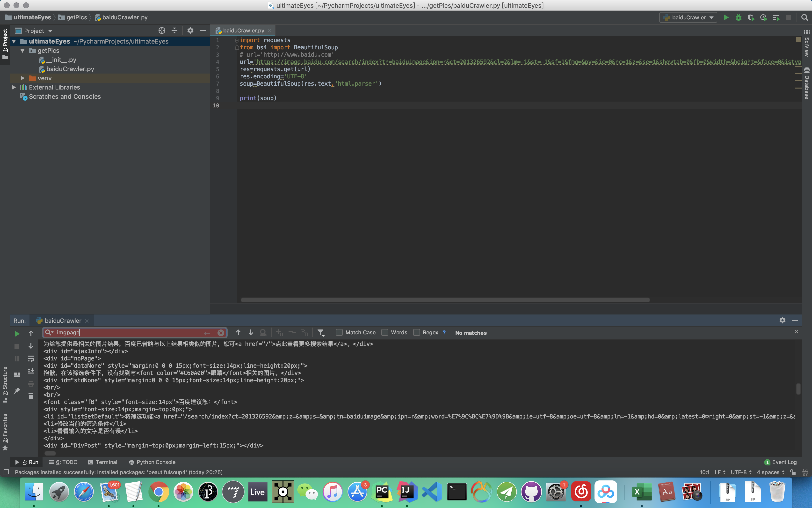
Task: Expand venv folder
Action: click(22, 78)
